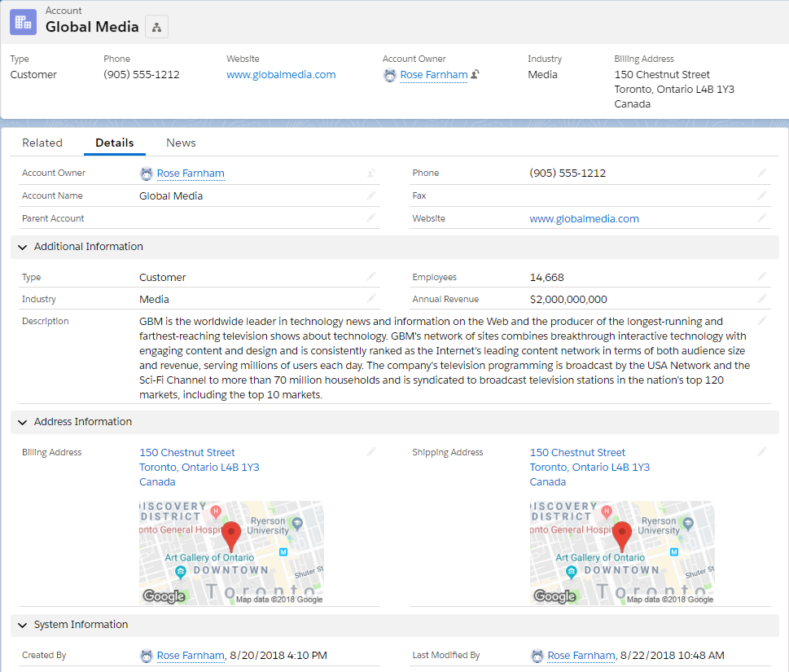This screenshot has height=672, width=789.
Task: Open the News tab
Action: (181, 143)
